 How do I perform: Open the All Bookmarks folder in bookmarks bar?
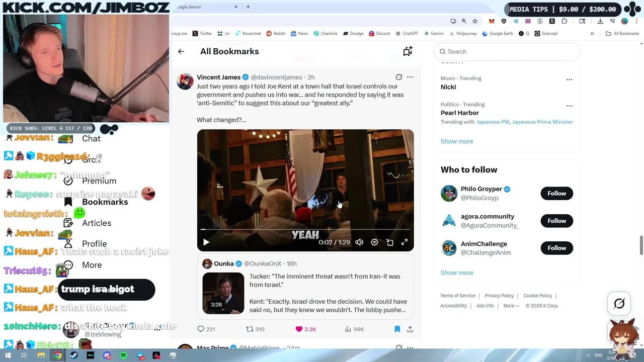622,34
